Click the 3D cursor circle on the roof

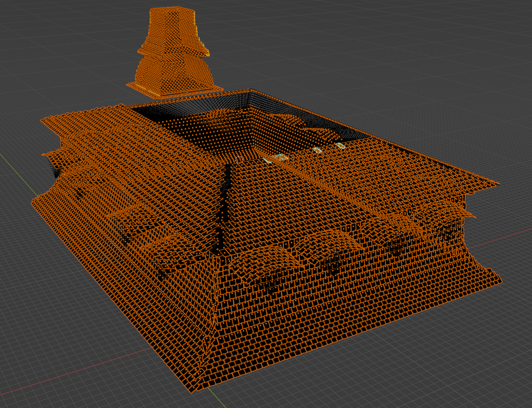[x=239, y=159]
